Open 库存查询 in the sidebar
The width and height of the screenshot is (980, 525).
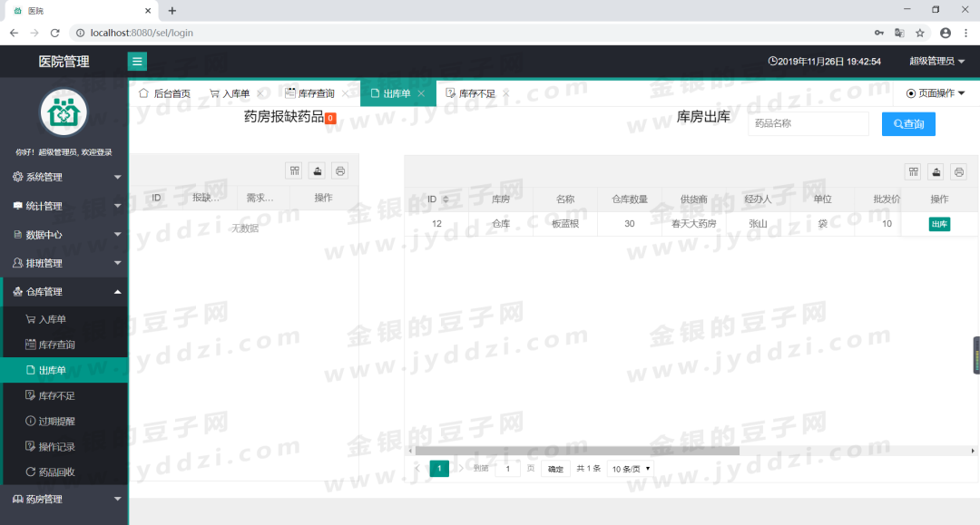[x=65, y=345]
